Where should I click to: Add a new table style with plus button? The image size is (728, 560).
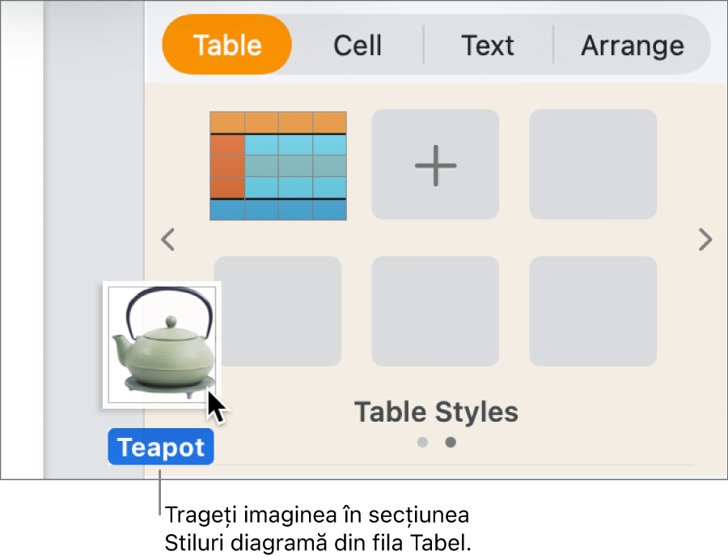435,164
